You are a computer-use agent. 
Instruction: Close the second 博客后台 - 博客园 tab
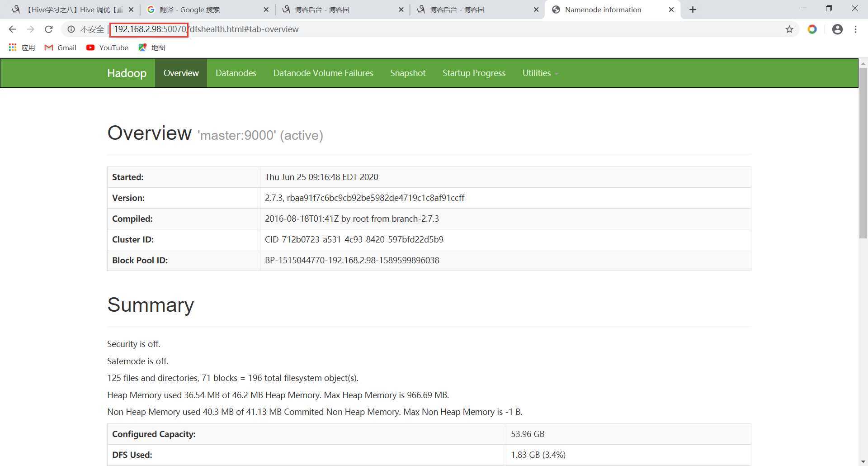pyautogui.click(x=536, y=10)
